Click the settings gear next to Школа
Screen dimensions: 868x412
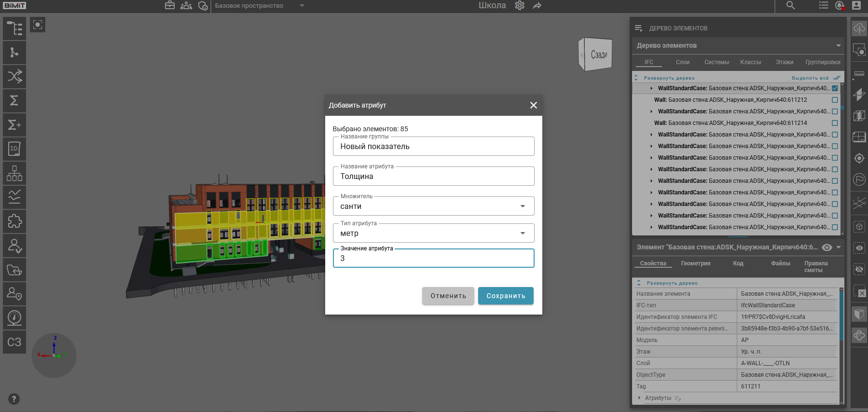click(520, 6)
